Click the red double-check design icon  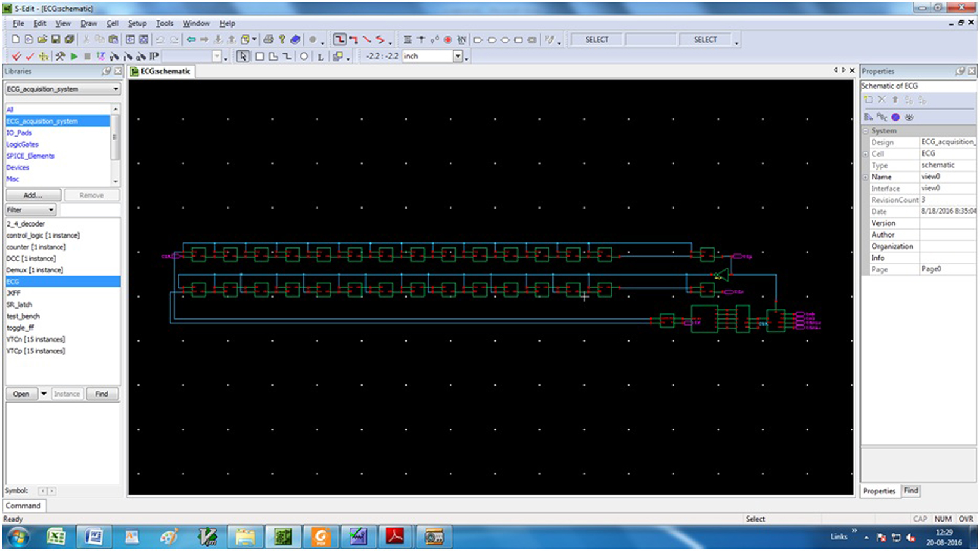pos(17,56)
